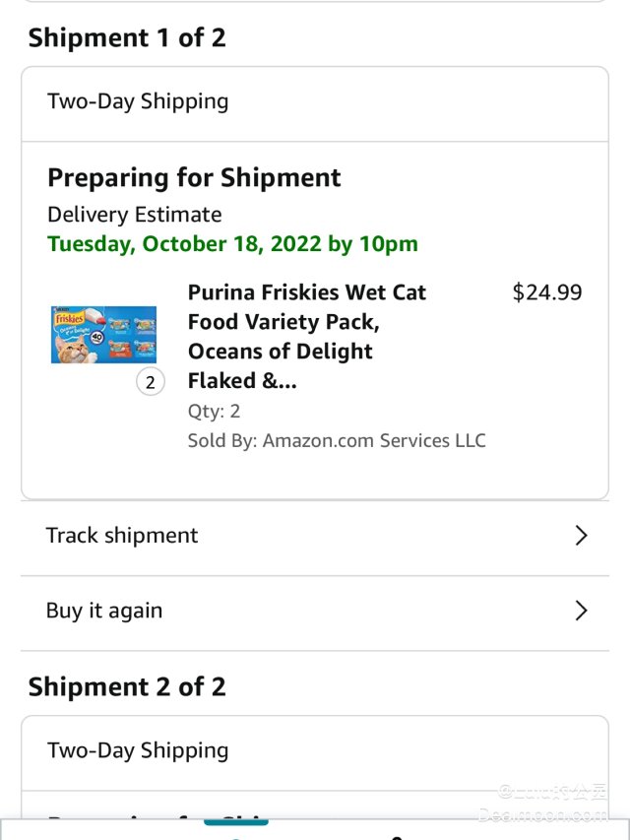Click the Shipment 2 of 2 heading
Image resolution: width=630 pixels, height=840 pixels.
tap(127, 687)
